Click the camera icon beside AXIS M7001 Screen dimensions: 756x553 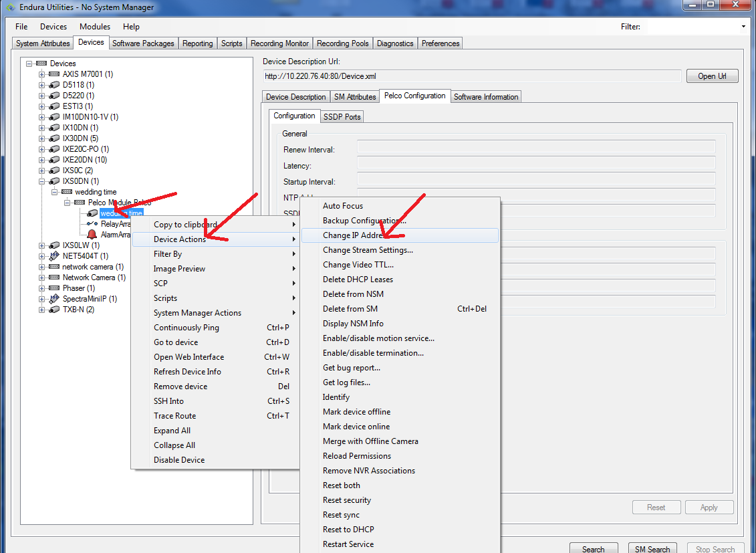point(54,74)
